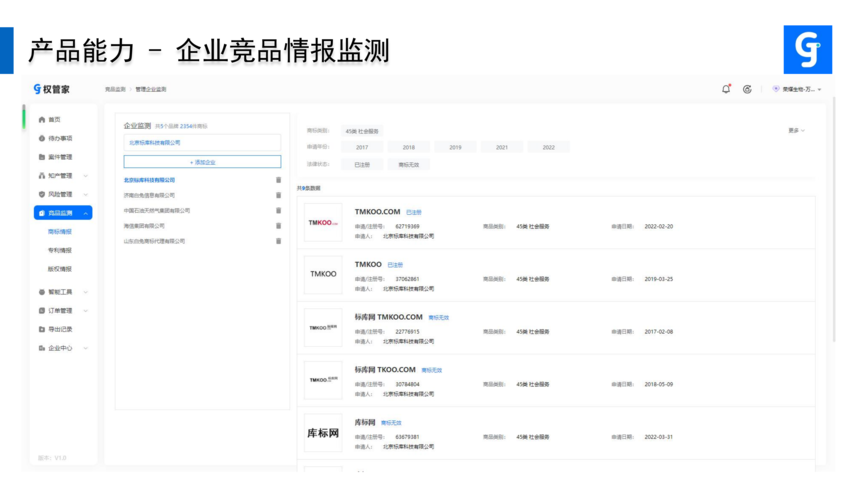Viewport: 860px width, 484px height.
Task: Click application number 62719369
Action: 408,227
